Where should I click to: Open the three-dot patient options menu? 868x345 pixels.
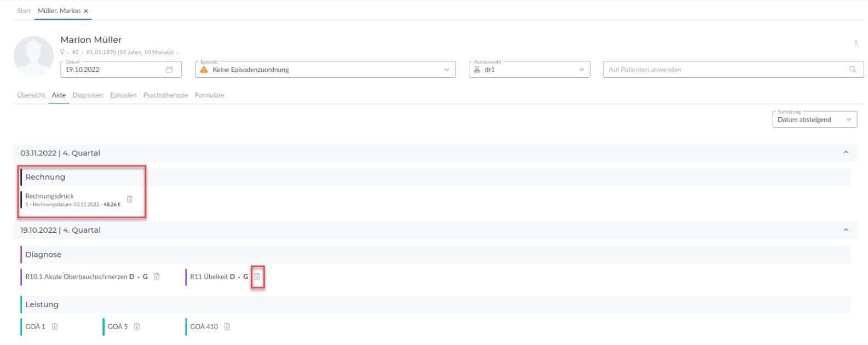coord(855,42)
